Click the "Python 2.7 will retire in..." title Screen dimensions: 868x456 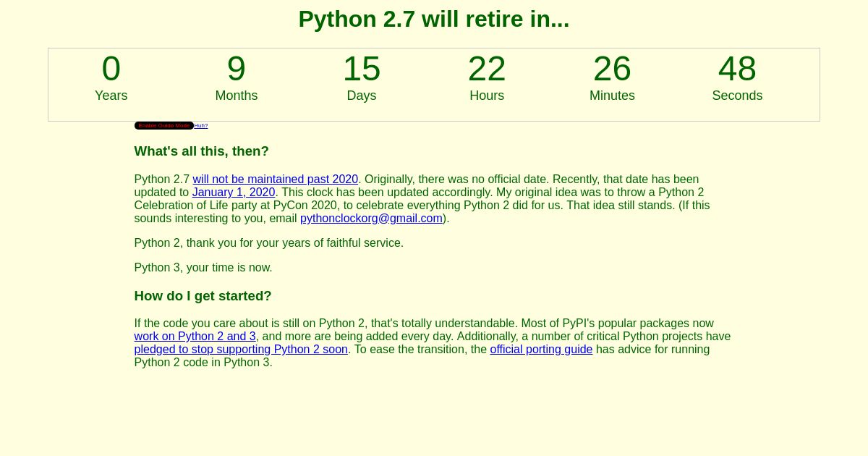434,19
